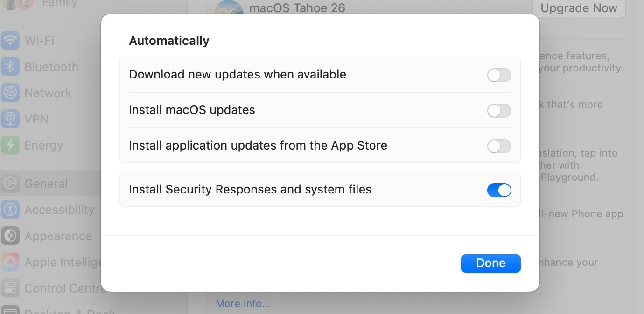Open Wi-Fi settings icon in sidebar
Image resolution: width=644 pixels, height=314 pixels.
[10, 41]
